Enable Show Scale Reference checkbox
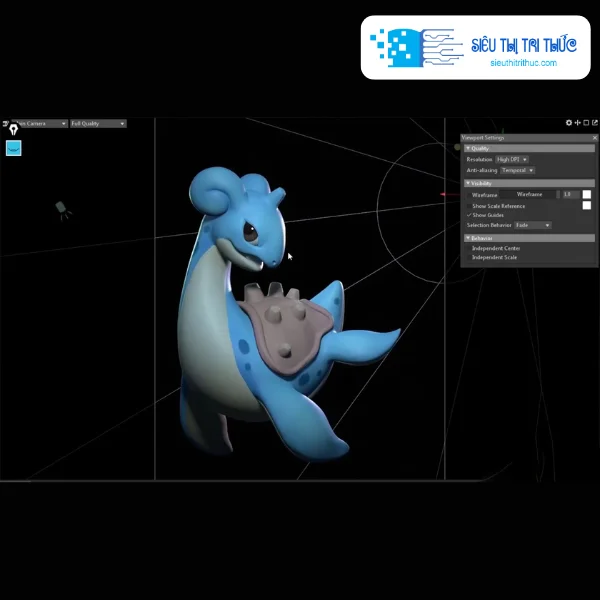This screenshot has width=600, height=600. pos(469,206)
